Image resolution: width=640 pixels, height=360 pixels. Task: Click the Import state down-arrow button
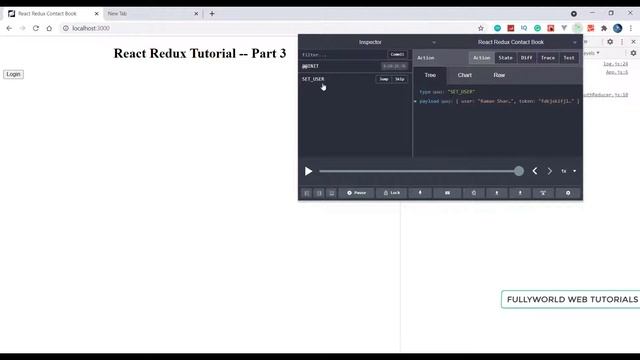497,193
